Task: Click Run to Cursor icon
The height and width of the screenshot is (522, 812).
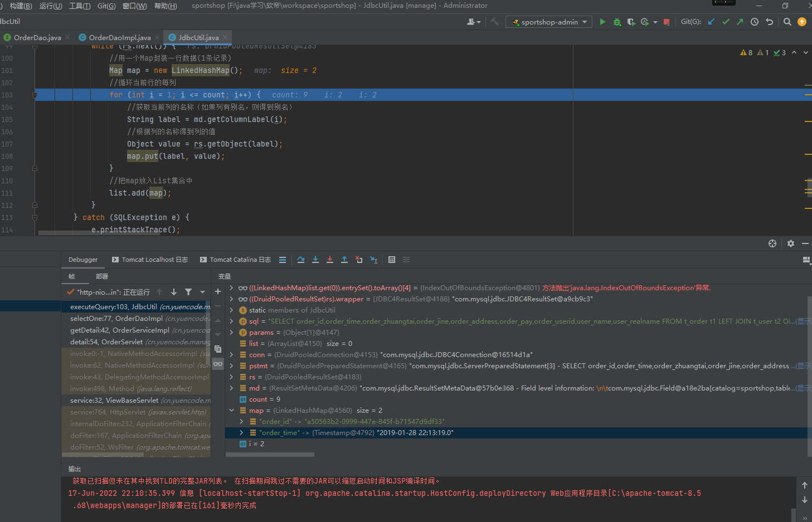Action: coord(373,260)
